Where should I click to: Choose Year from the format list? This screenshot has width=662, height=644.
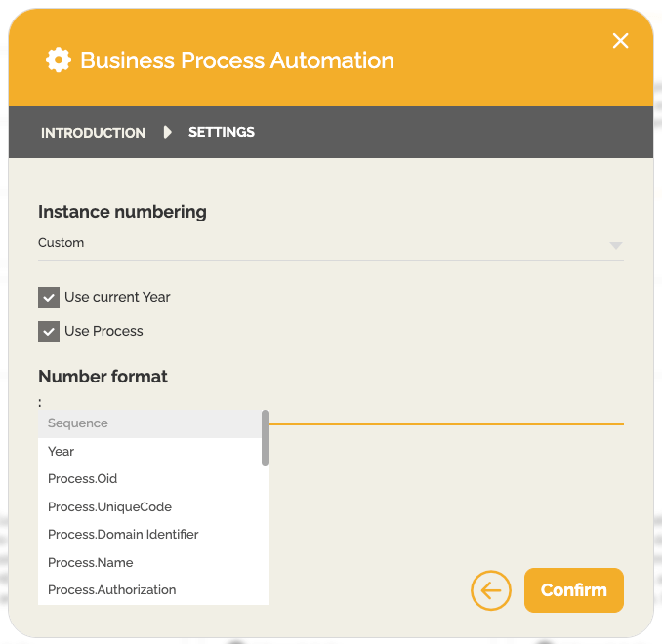pyautogui.click(x=62, y=452)
